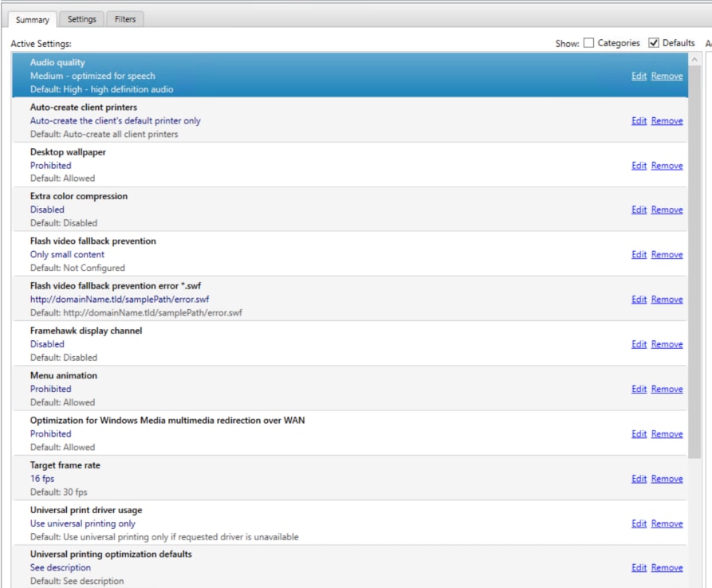
Task: Click 'Only small content' value
Action: coord(67,254)
